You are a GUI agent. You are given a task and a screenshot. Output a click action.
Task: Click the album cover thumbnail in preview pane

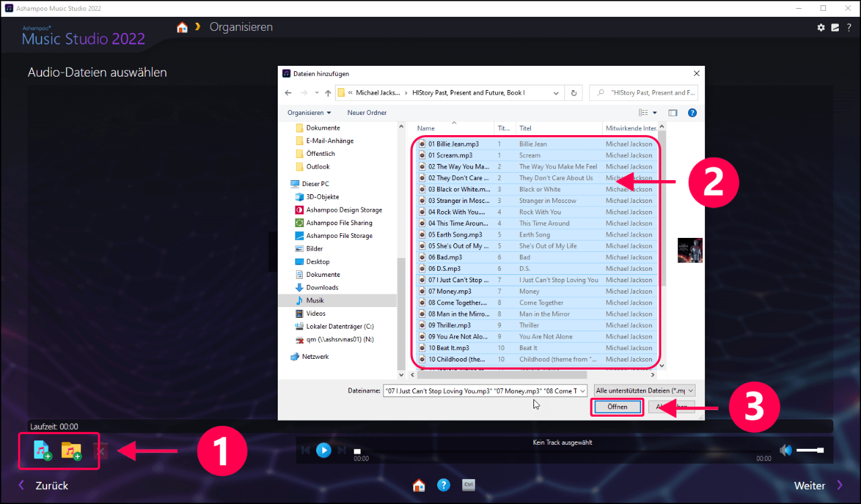[690, 250]
